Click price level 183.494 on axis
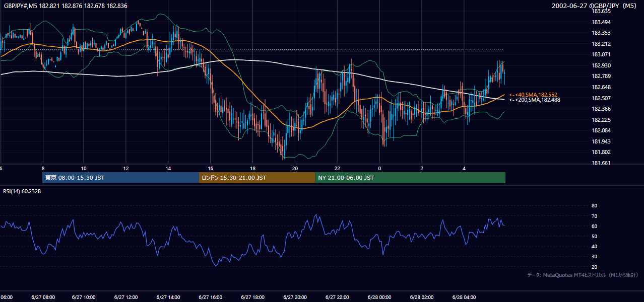The image size is (644, 302). (601, 22)
